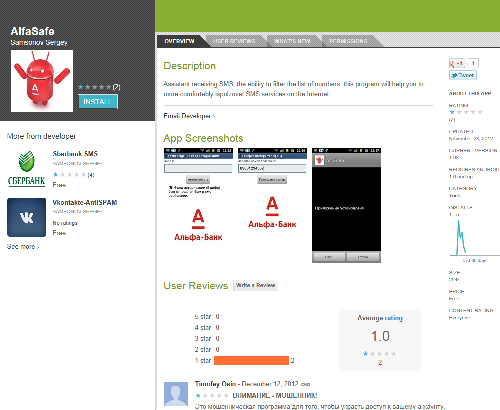Image resolution: width=500 pixels, height=410 pixels.
Task: Click the header star rating under AlfaSafe
Action: coord(95,87)
